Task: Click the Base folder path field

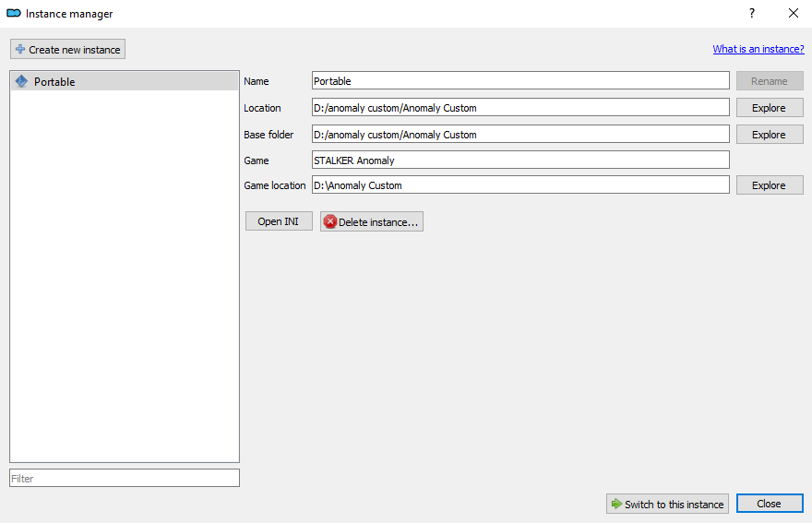Action: 520,135
